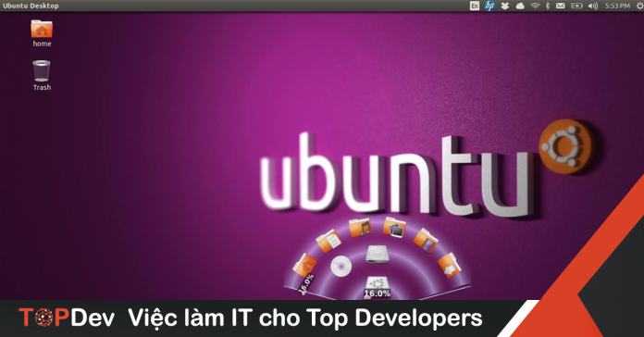Open the home folder in arc dock
Screen dimensions: 644x337
[x=304, y=265]
